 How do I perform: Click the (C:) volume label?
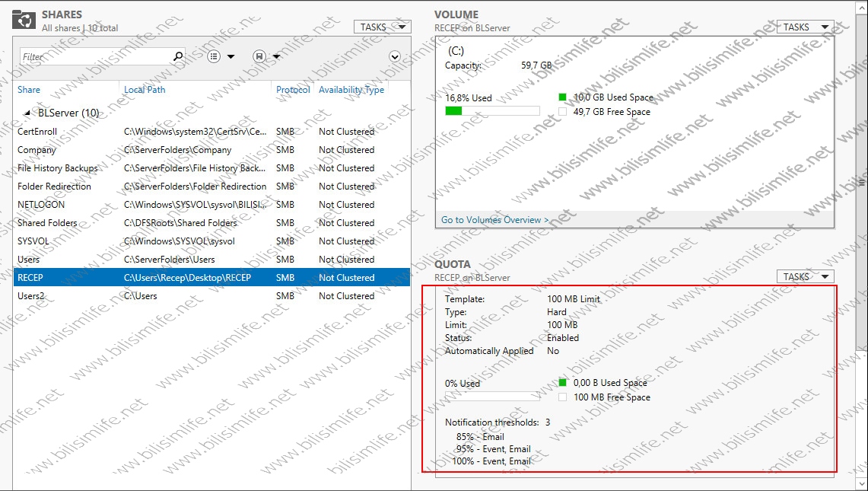click(x=456, y=51)
